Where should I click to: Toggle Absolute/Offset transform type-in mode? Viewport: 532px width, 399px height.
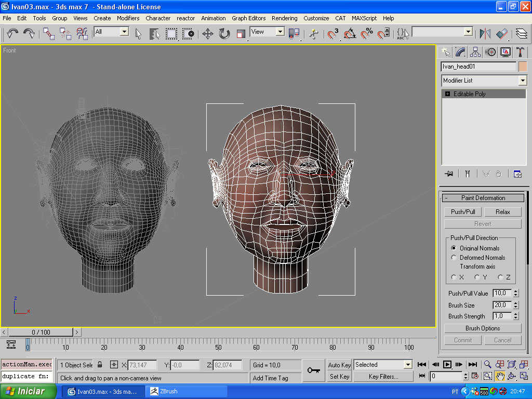114,365
